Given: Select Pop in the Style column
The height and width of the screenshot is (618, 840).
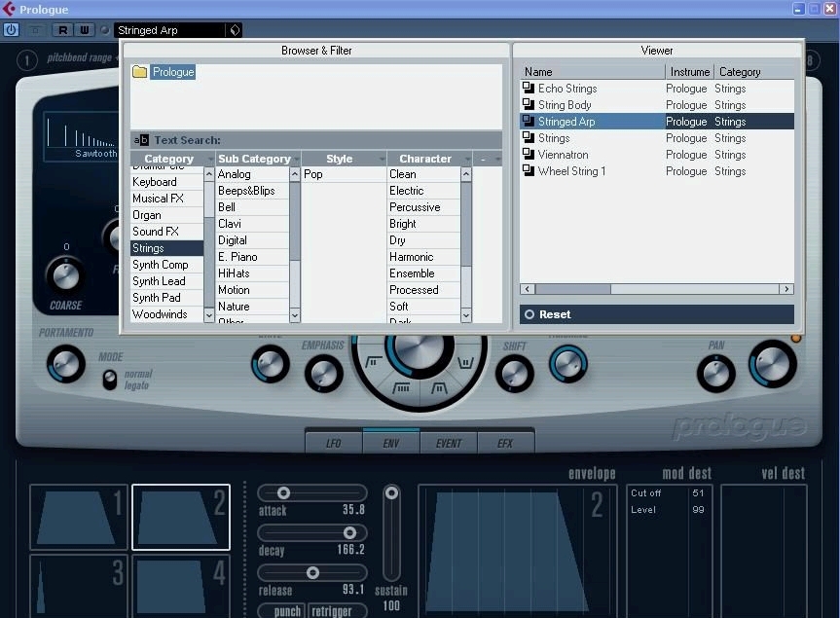Looking at the screenshot, I should pyautogui.click(x=344, y=174).
